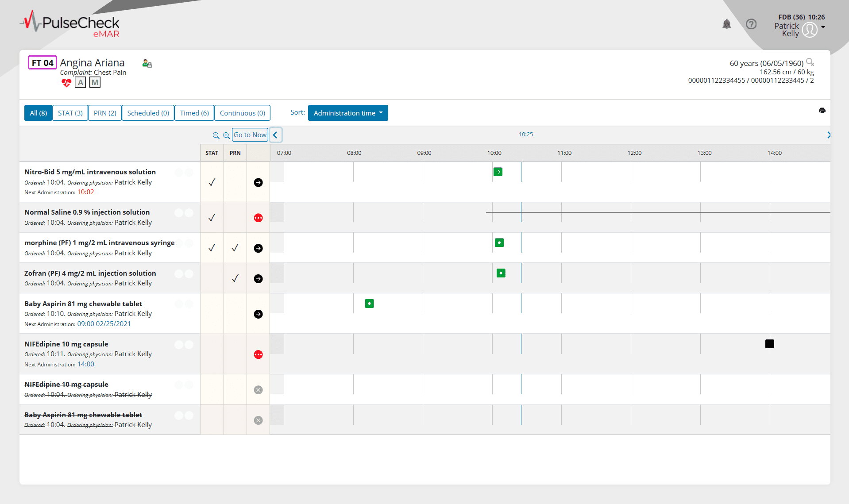
Task: Toggle the first circle on the morphine row
Action: 179,243
